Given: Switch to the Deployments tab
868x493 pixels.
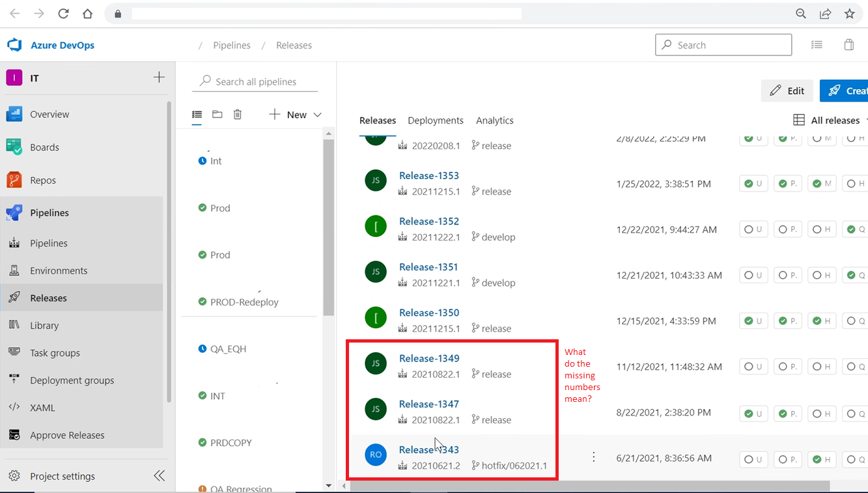Looking at the screenshot, I should (435, 120).
